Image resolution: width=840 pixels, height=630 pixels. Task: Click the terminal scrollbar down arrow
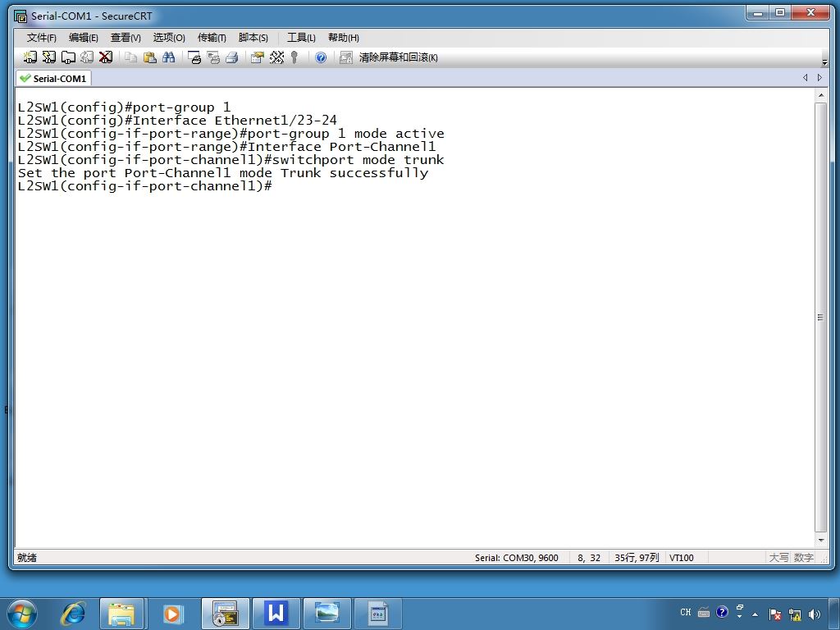pyautogui.click(x=820, y=541)
